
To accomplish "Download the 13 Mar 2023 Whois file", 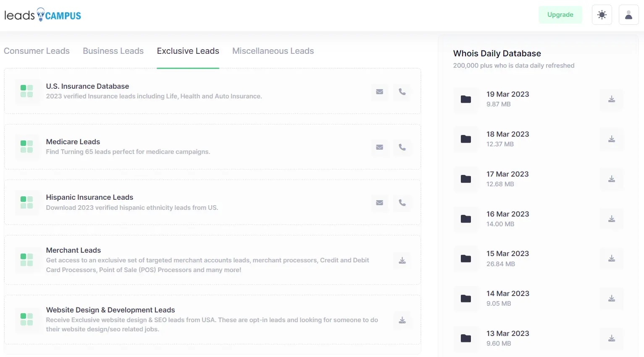I will 612,338.
